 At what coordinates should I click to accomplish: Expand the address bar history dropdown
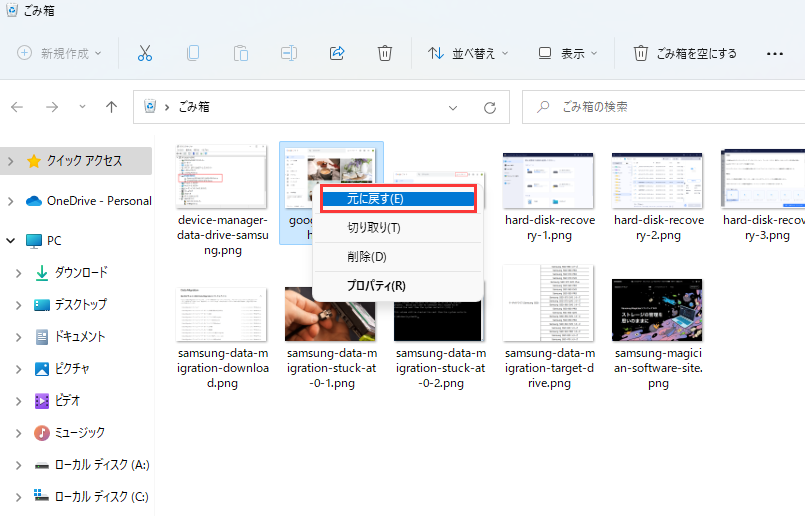tap(453, 107)
